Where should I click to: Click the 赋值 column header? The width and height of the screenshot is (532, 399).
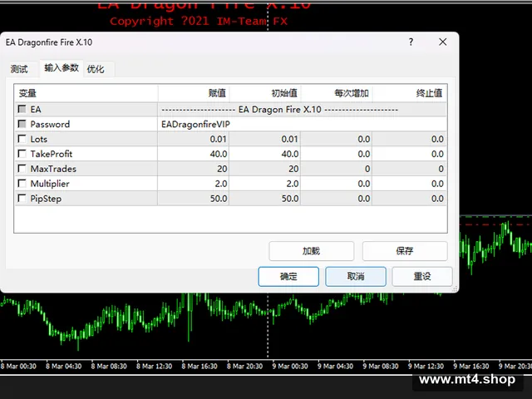click(x=194, y=93)
